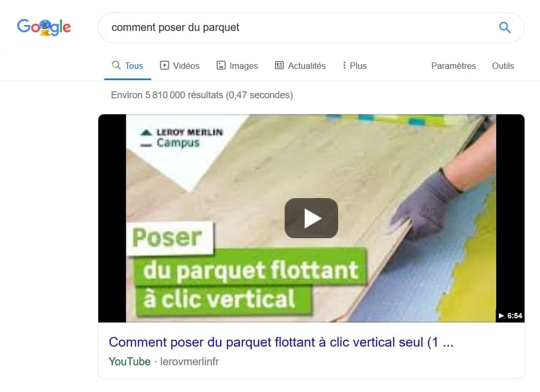The height and width of the screenshot is (392, 540).
Task: Click the Vidéos play-box icon
Action: coord(165,65)
